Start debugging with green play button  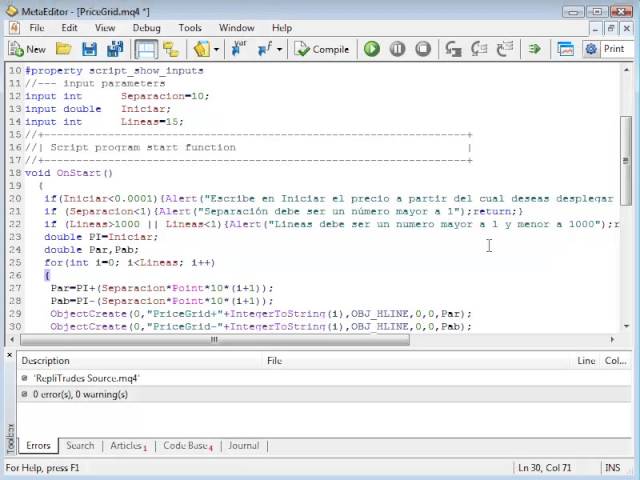371,49
